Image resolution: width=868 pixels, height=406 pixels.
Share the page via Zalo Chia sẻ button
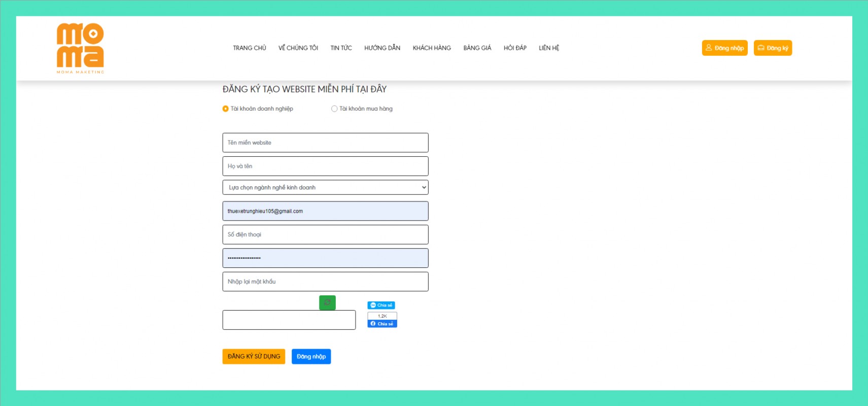point(381,305)
